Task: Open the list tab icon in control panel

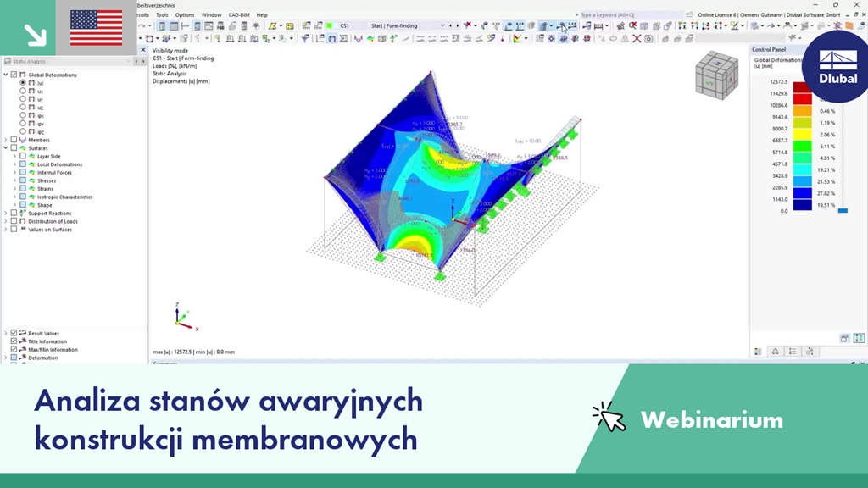Action: tap(793, 352)
